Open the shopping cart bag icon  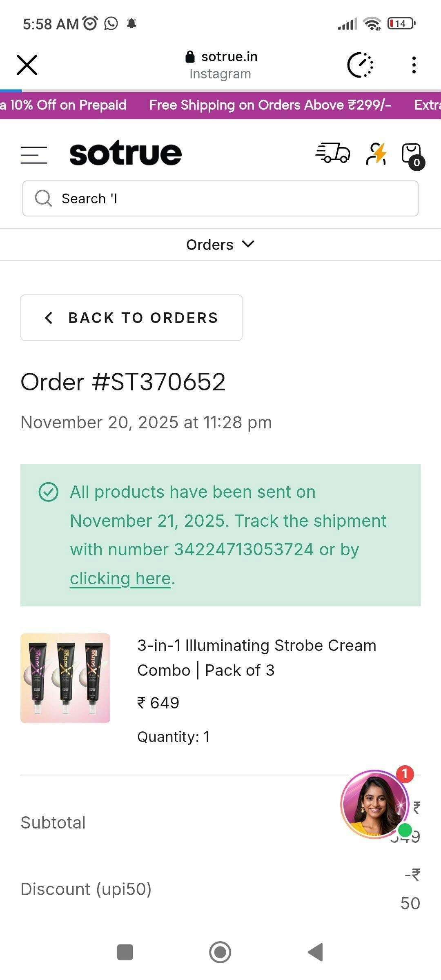tap(412, 154)
